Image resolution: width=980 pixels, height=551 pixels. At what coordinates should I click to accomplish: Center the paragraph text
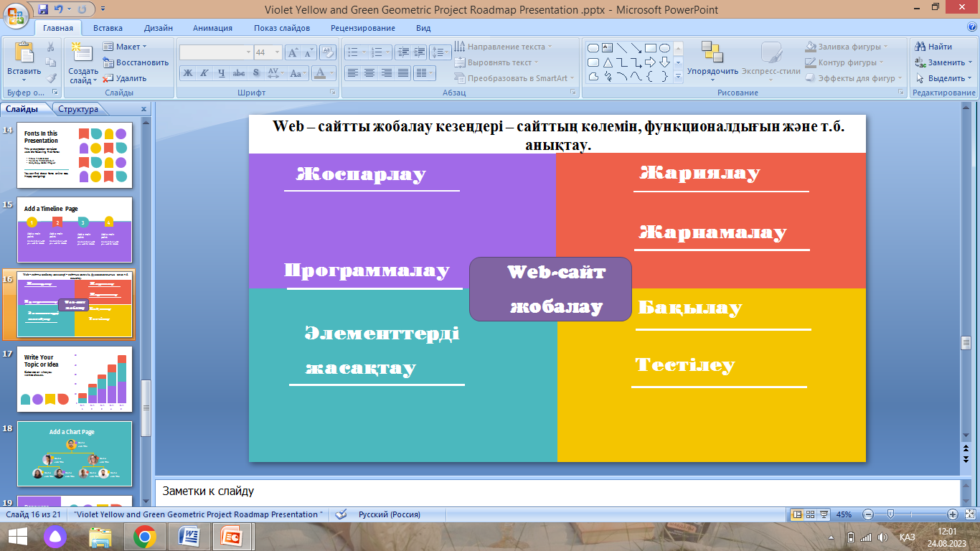click(369, 72)
